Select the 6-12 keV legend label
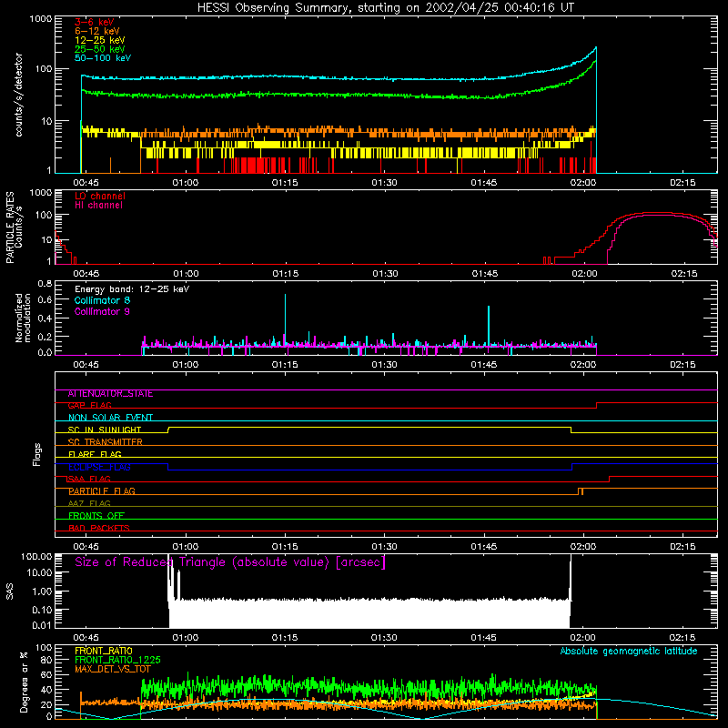The image size is (728, 728). [x=97, y=31]
